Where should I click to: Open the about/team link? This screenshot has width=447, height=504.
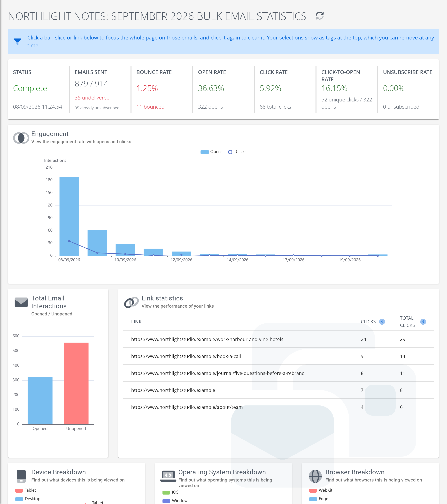pos(187,407)
